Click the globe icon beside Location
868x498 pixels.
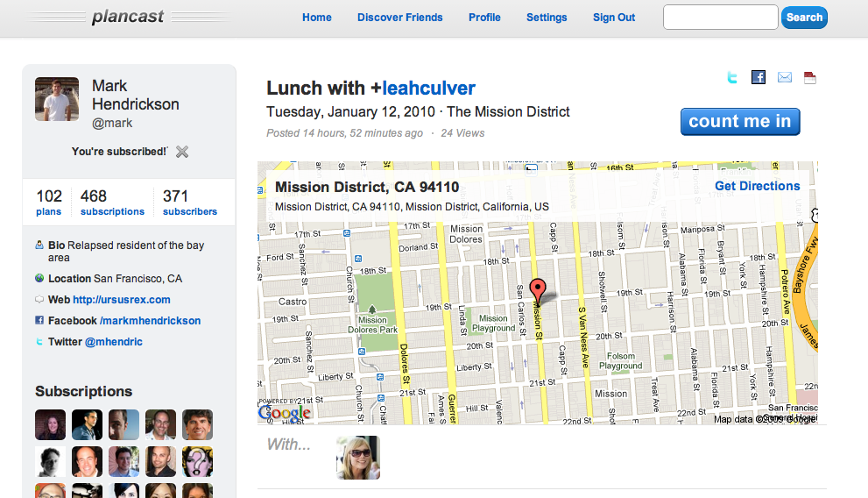39,278
